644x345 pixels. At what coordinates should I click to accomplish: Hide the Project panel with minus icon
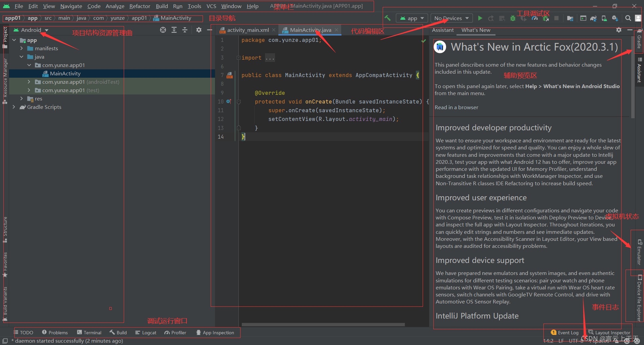pyautogui.click(x=210, y=30)
